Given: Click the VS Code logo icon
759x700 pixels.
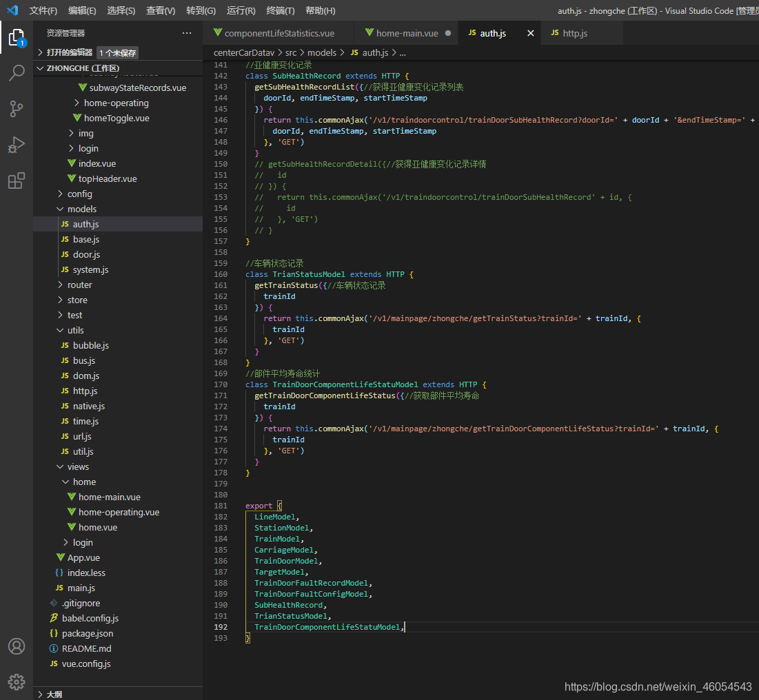Looking at the screenshot, I should 12,10.
